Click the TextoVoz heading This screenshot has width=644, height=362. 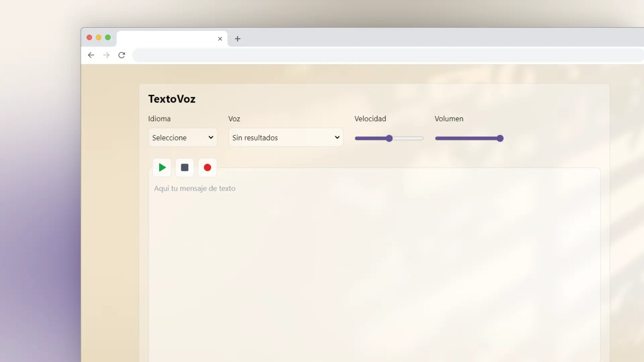tap(172, 99)
